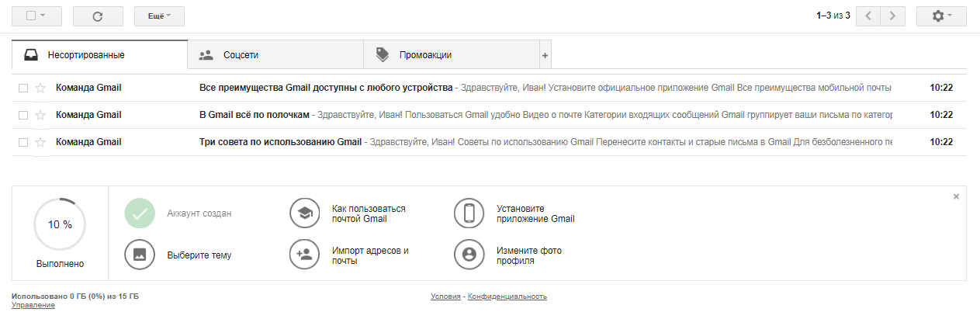Open the Условия link
The width and height of the screenshot is (980, 326).
coord(445,297)
